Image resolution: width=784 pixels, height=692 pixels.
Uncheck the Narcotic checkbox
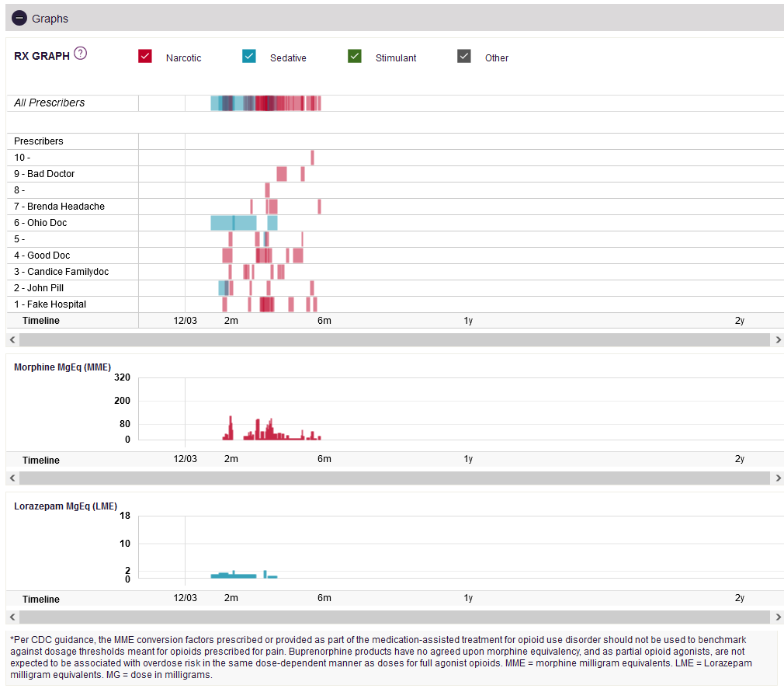[145, 56]
